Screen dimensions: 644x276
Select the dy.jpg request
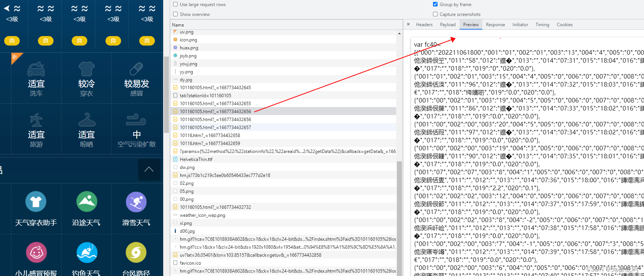[283, 80]
